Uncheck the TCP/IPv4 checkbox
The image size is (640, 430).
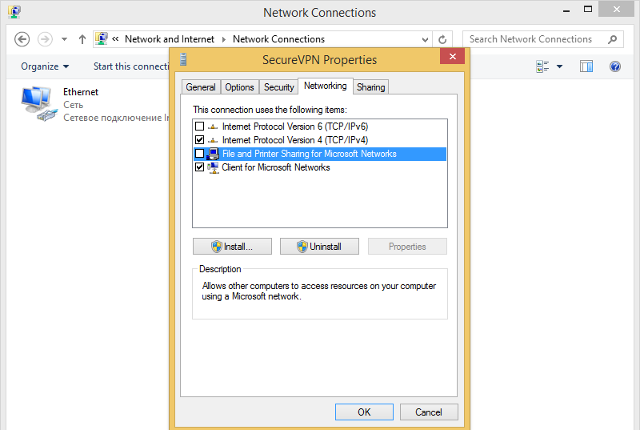click(199, 140)
